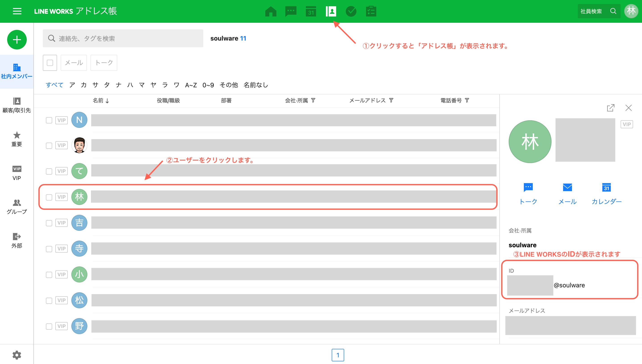The height and width of the screenshot is (364, 642).
Task: Click the blue トーク icon in profile panel
Action: pyautogui.click(x=528, y=187)
